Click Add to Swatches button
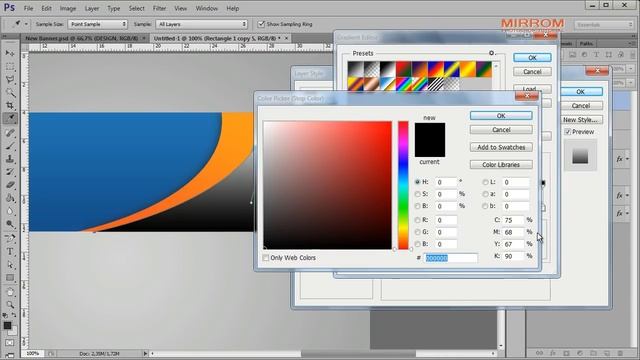This screenshot has height=360, width=640. point(501,147)
